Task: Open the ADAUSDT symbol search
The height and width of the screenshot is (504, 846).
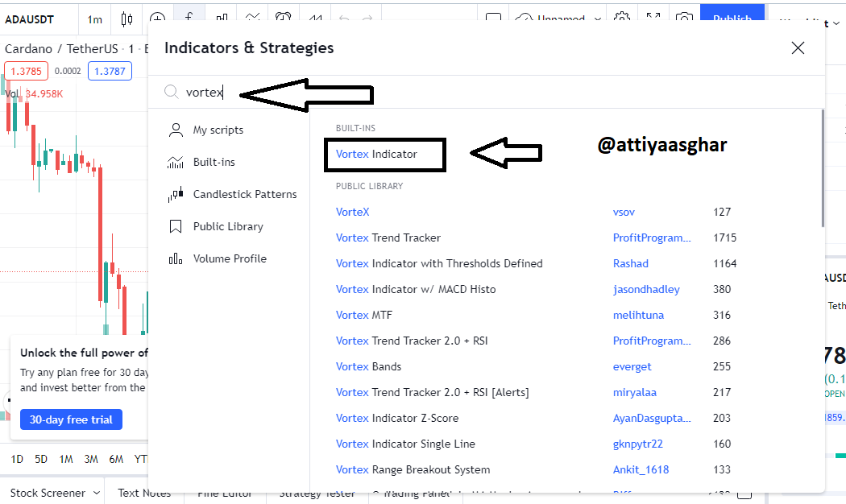Action: pos(30,19)
